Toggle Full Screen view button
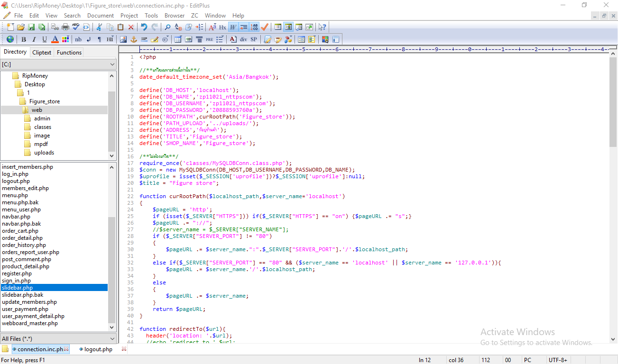Viewport: 618px width, 364px height. (x=309, y=27)
